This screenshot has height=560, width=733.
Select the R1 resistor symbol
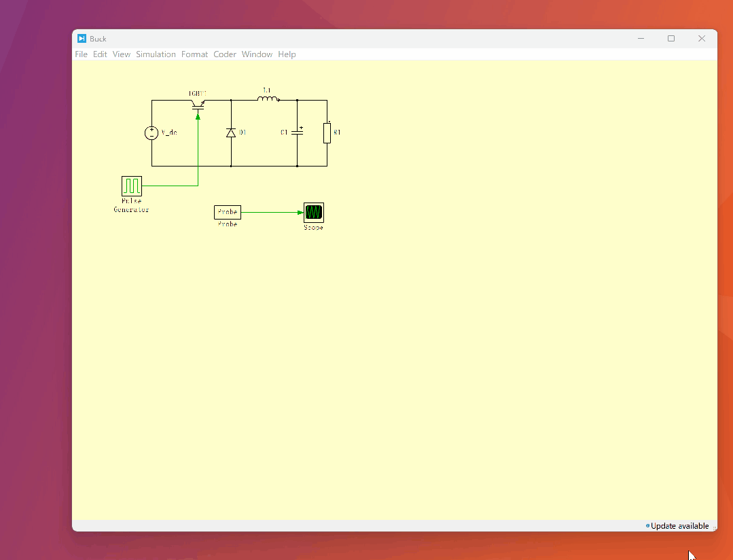[x=327, y=133]
